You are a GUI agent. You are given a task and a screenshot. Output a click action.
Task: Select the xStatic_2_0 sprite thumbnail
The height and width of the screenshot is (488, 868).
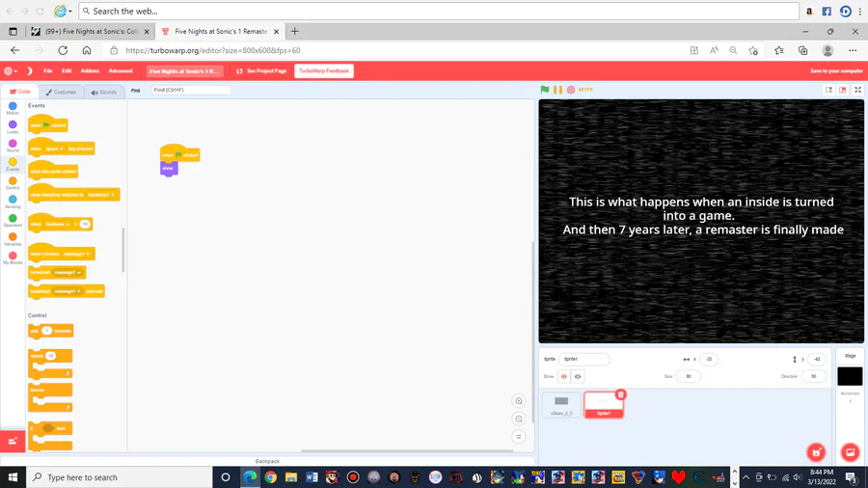[x=560, y=405]
